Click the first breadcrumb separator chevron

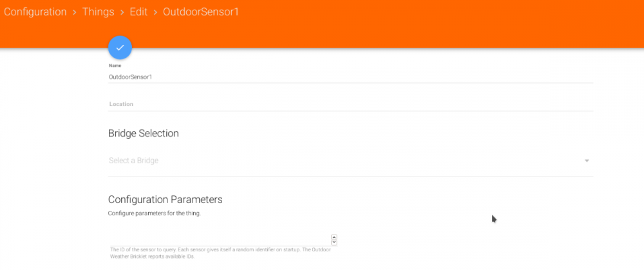(74, 12)
